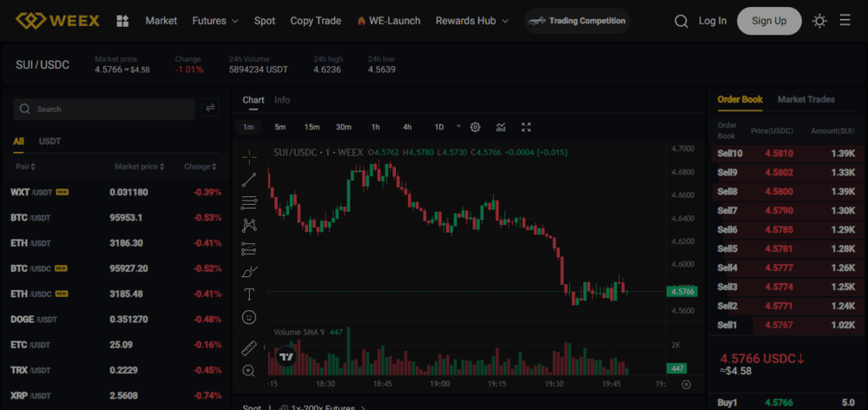Click the swap arrows icon beside search
This screenshot has height=410, width=868.
tap(210, 108)
